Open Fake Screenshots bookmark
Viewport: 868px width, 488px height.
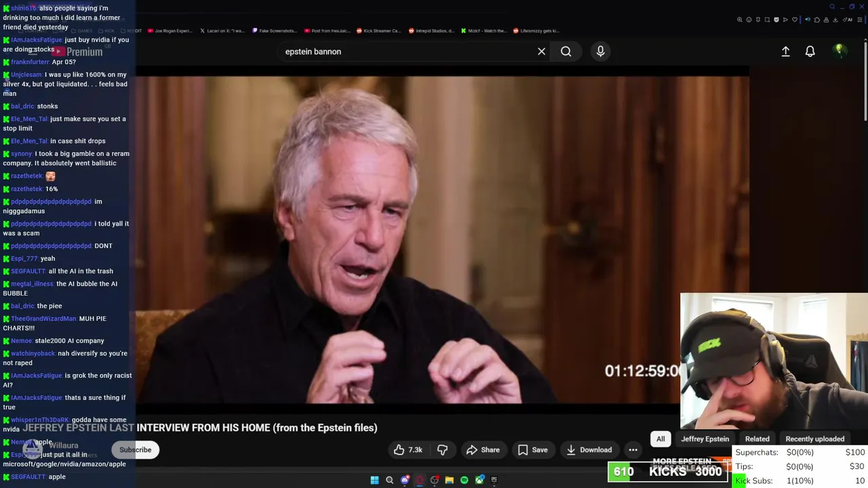pos(275,30)
